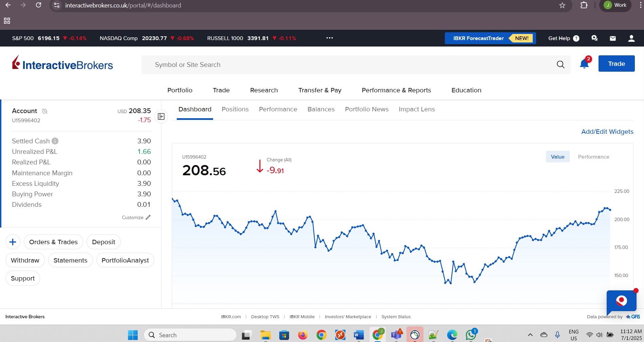Image resolution: width=644 pixels, height=342 pixels.
Task: Open the messages envelope icon
Action: pos(613,38)
